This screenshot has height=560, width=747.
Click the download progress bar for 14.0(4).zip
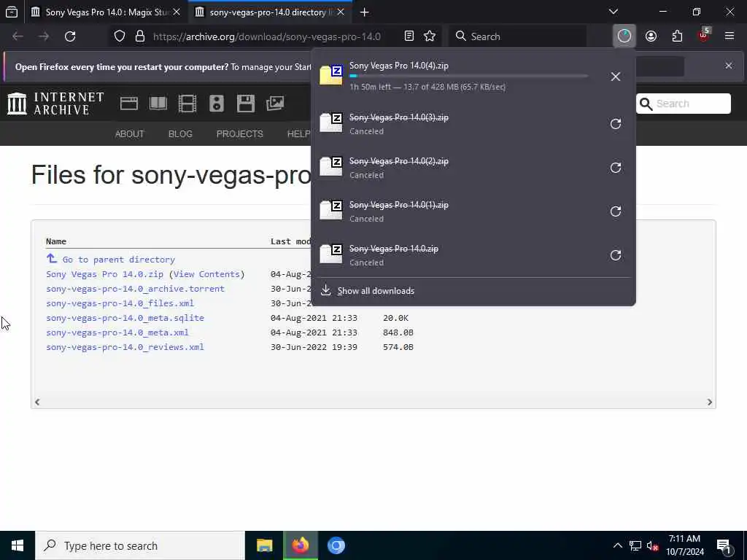coord(469,76)
